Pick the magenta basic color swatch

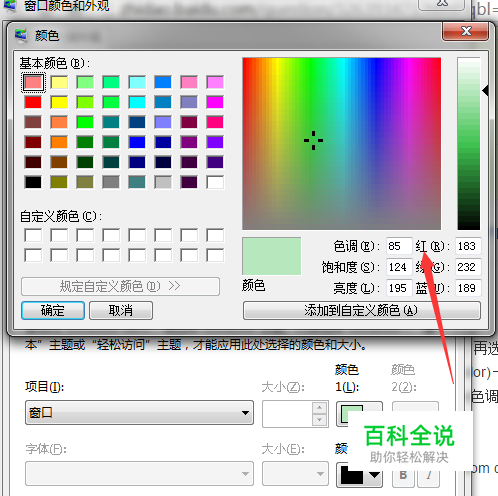[215, 102]
